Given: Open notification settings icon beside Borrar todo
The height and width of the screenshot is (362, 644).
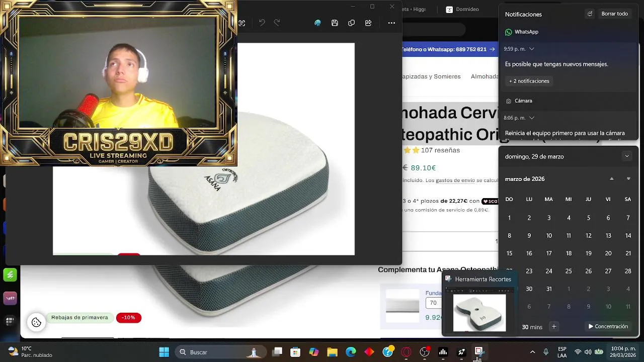Looking at the screenshot, I should [590, 14].
